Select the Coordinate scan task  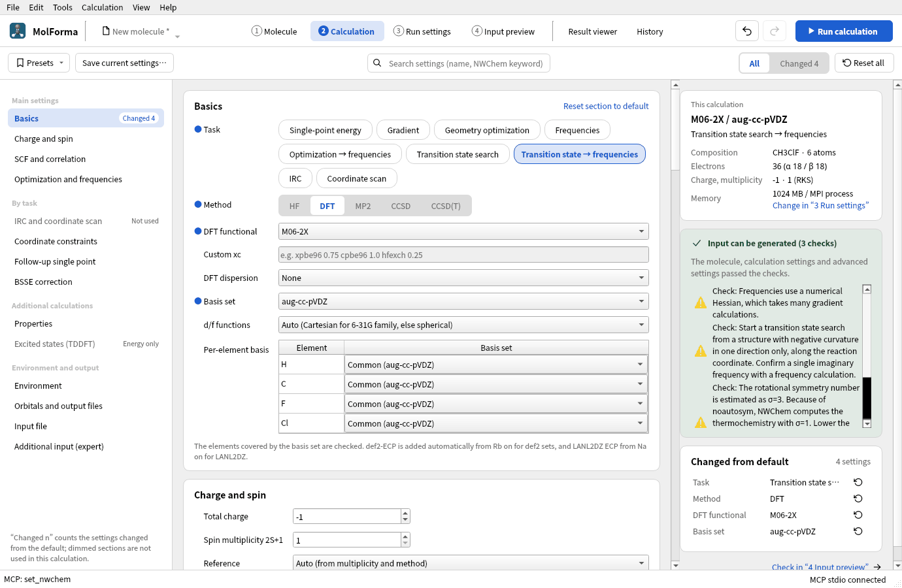(357, 178)
